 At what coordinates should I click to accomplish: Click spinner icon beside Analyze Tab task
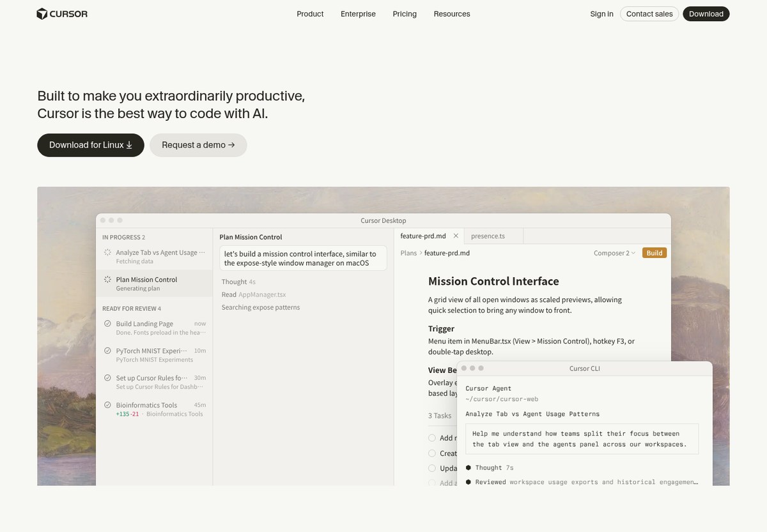pos(107,253)
